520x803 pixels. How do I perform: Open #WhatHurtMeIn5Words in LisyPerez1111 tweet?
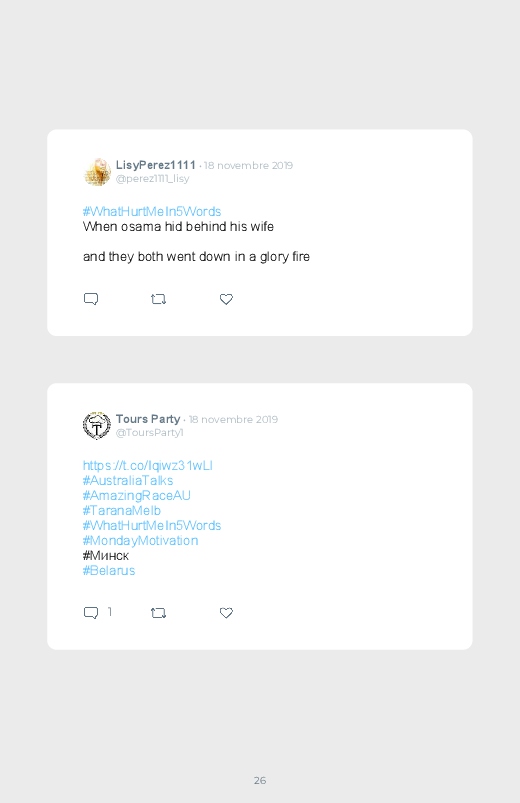tap(152, 212)
